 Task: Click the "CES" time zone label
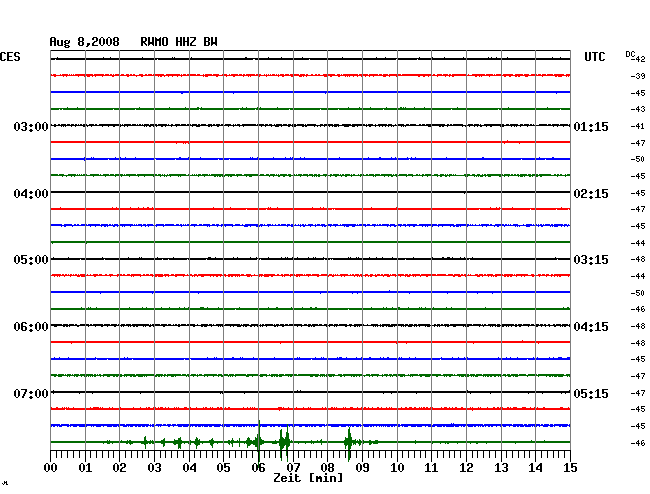[x=10, y=57]
